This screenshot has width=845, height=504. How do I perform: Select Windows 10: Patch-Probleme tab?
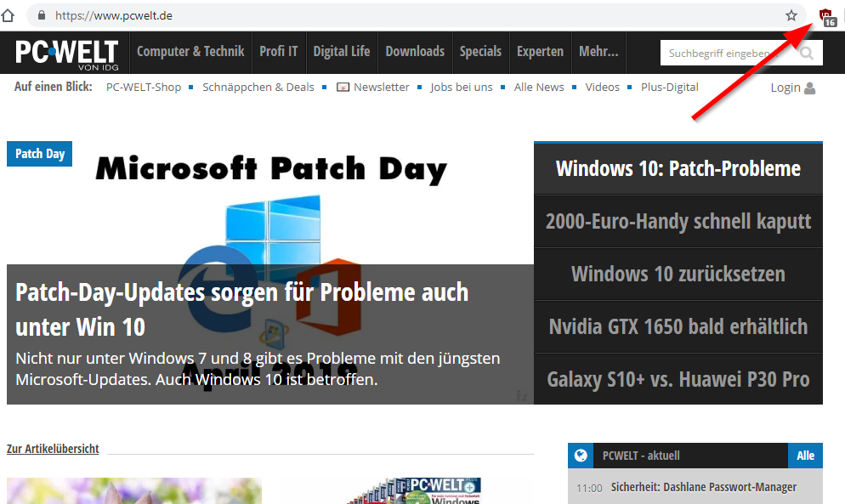(678, 169)
